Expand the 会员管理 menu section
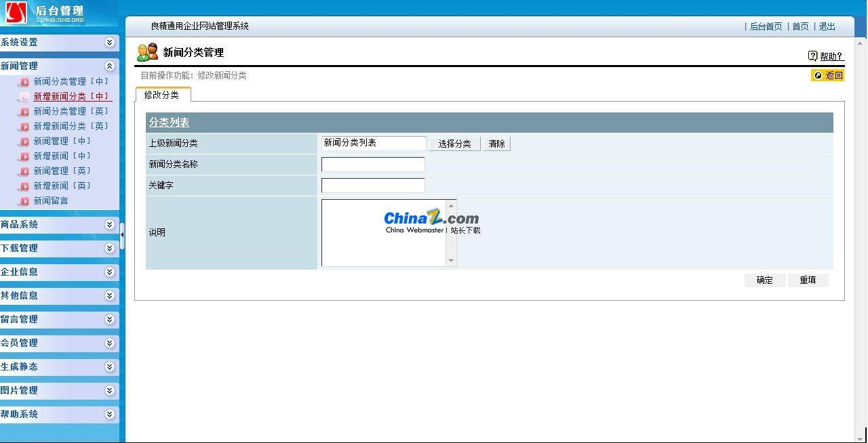Screen dimensions: 868x443 109,343
